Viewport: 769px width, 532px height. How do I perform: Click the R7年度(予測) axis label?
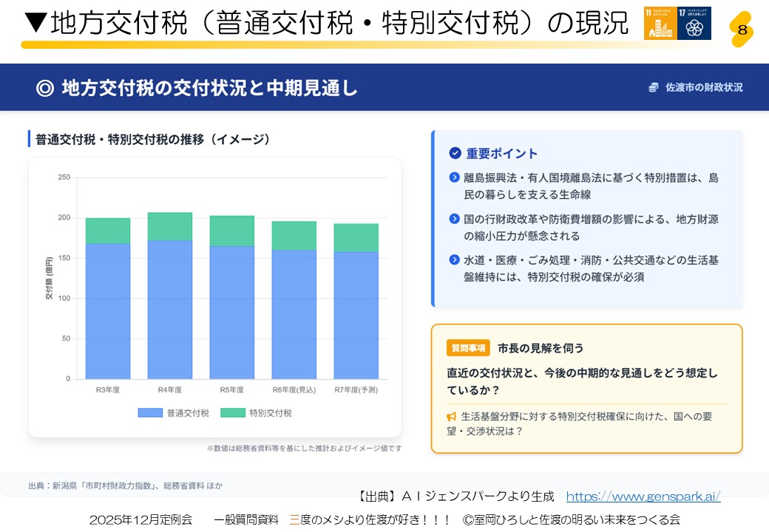click(356, 389)
